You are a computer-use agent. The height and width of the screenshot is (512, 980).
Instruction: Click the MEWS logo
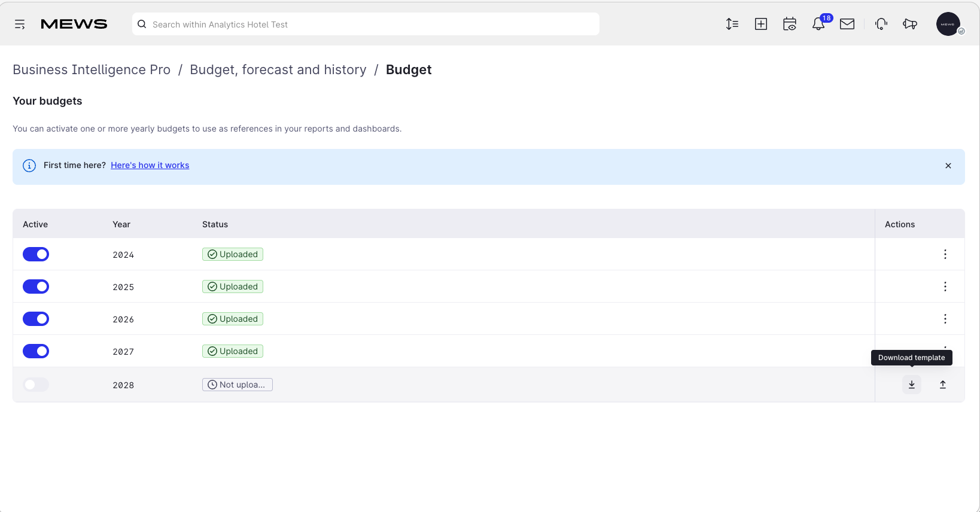coord(74,24)
